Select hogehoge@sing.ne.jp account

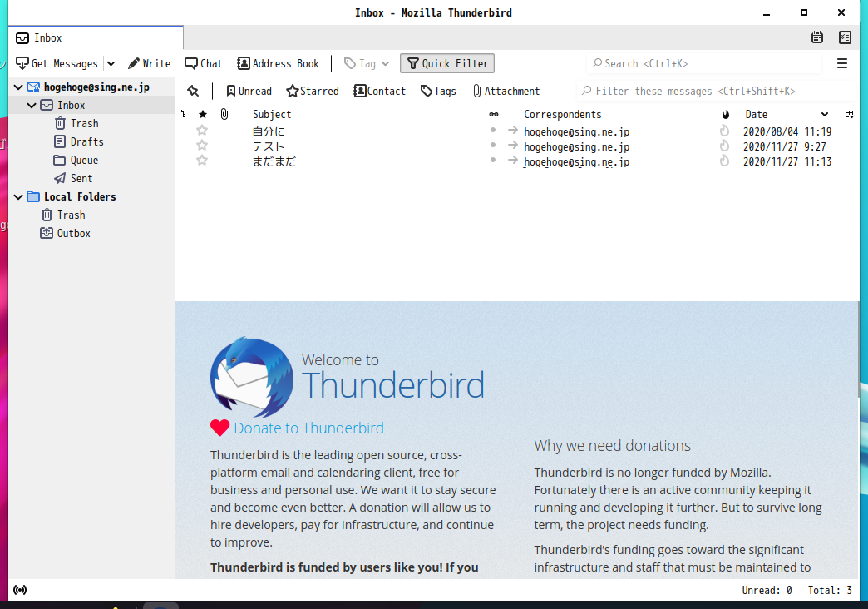click(x=96, y=87)
